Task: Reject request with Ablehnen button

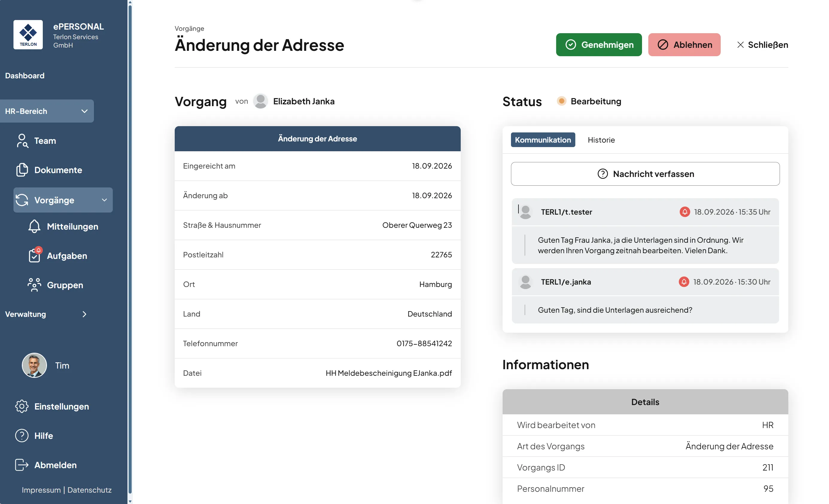Action: pos(684,45)
